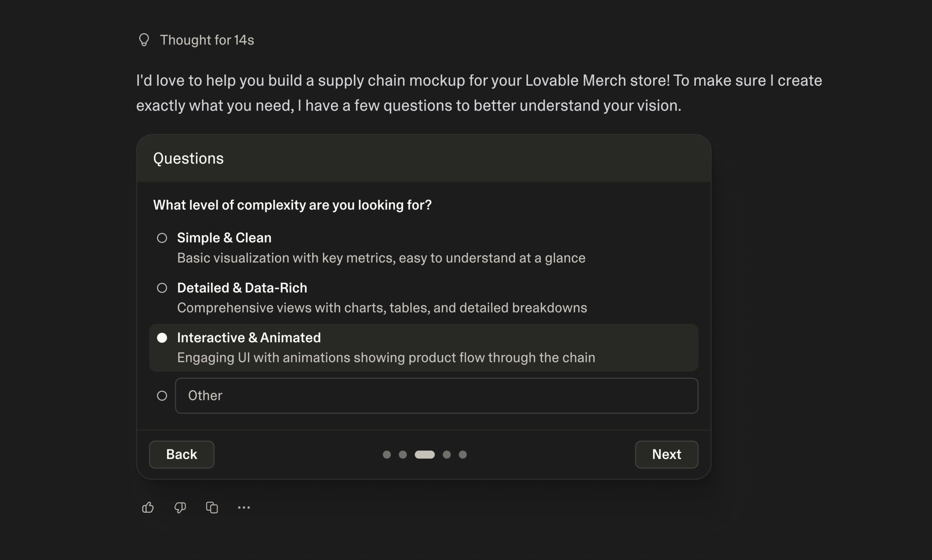
Task: Click the last pagination dot
Action: tap(463, 454)
